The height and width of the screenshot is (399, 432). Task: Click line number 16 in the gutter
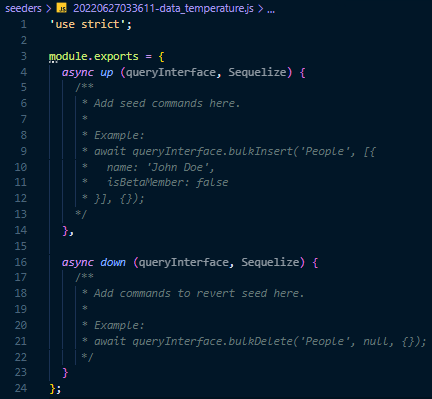(x=20, y=262)
